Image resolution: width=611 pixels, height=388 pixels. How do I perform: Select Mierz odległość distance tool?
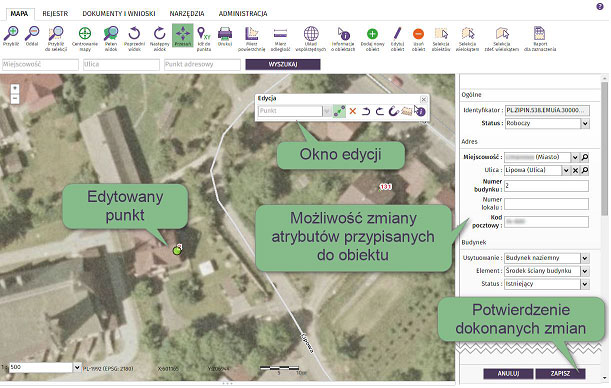(280, 39)
